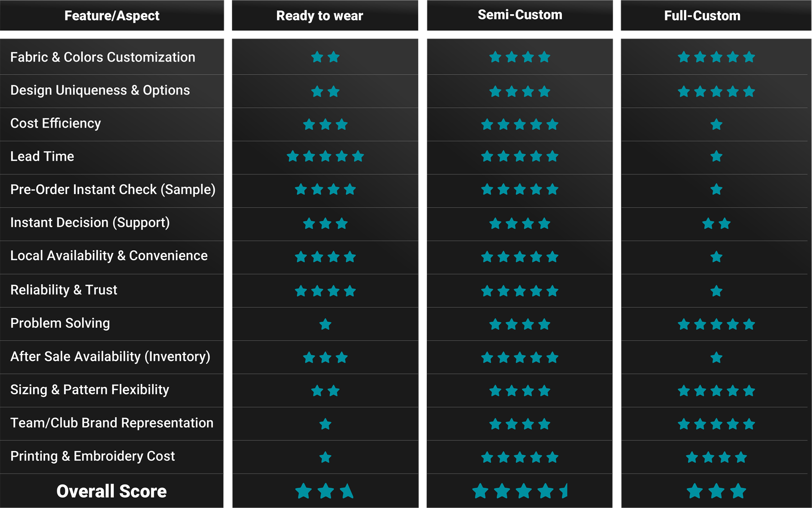Click the Sizing & Pattern Flexibility label

[90, 390]
